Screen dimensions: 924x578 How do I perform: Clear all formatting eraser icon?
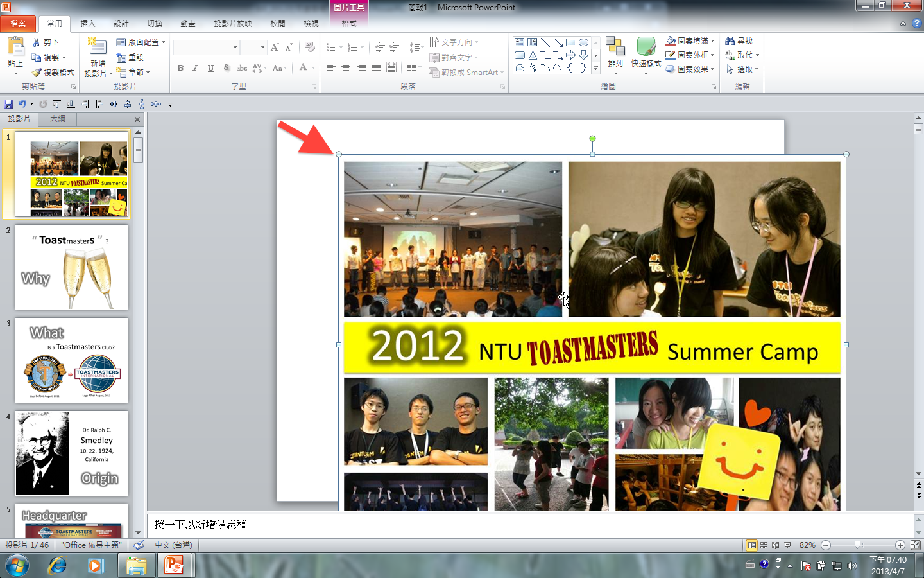[x=310, y=48]
